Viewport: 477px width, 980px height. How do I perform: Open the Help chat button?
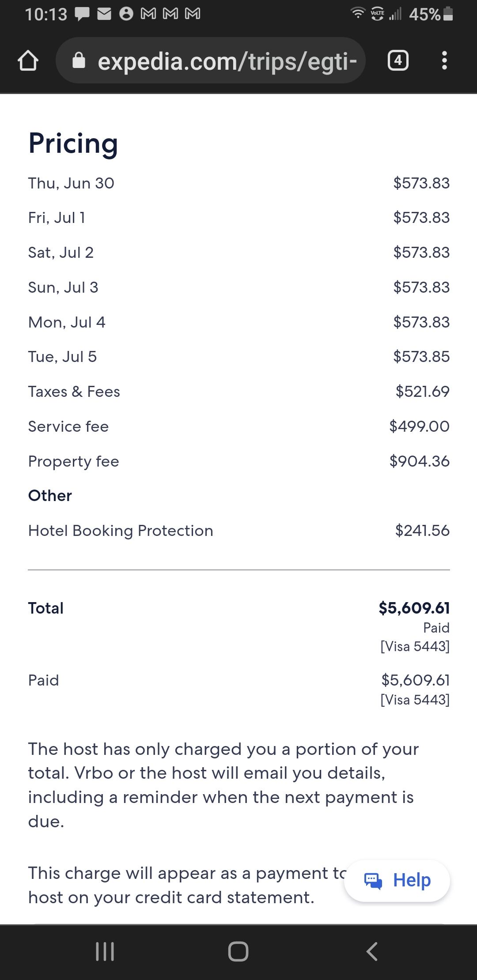point(397,881)
